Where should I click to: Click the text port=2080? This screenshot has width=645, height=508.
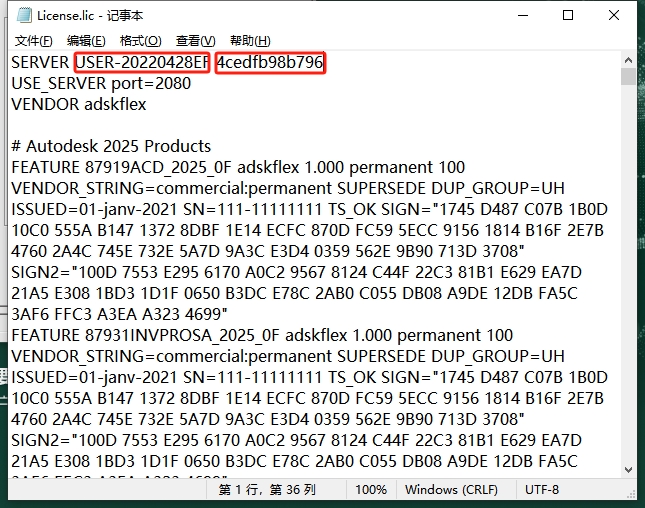coord(151,84)
